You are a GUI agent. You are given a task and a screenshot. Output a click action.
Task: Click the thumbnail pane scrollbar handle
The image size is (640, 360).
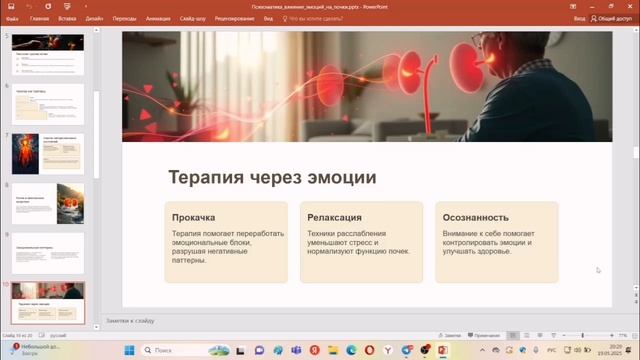[96, 135]
